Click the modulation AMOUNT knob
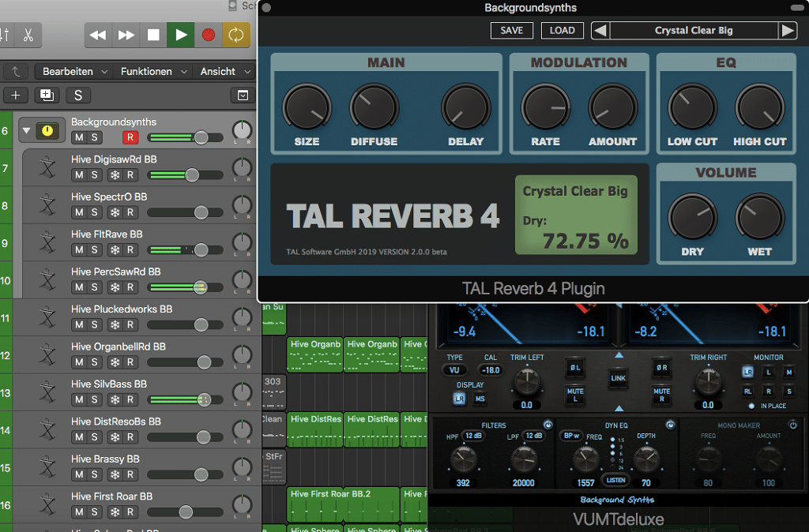 [613, 107]
